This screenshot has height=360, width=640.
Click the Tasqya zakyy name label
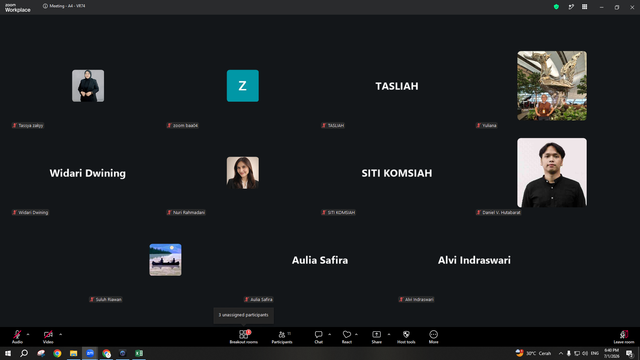(28, 125)
